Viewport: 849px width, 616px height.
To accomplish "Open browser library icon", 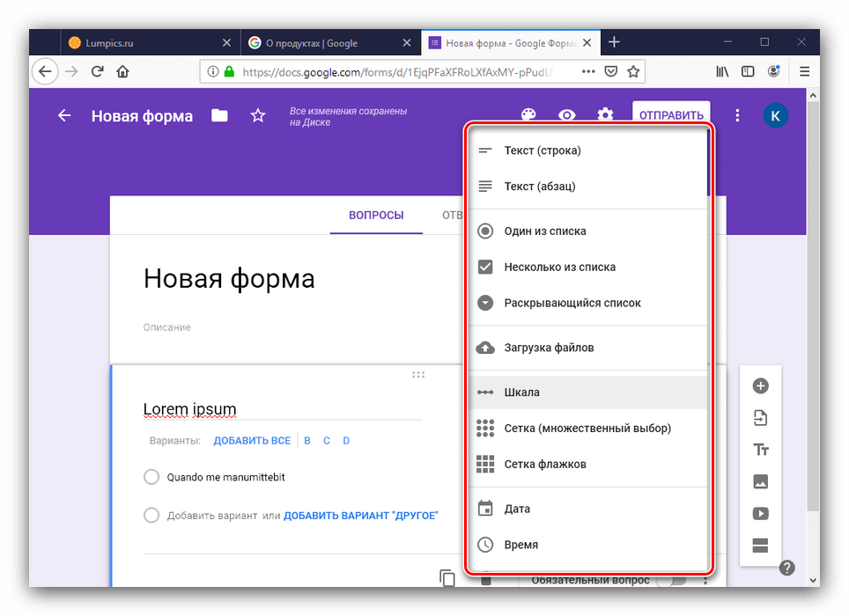I will (x=722, y=71).
